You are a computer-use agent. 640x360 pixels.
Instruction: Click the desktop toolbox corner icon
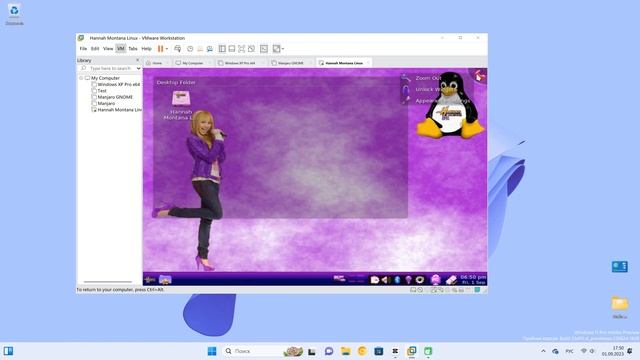pos(480,75)
